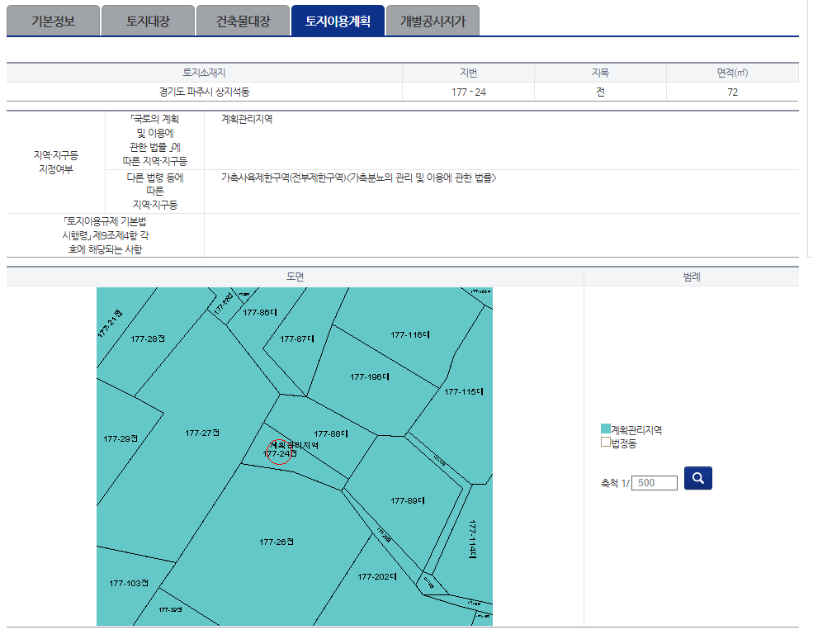Screen dimensions: 813x644
Task: Go to the 개별공시지가 tab
Action: click(x=432, y=21)
